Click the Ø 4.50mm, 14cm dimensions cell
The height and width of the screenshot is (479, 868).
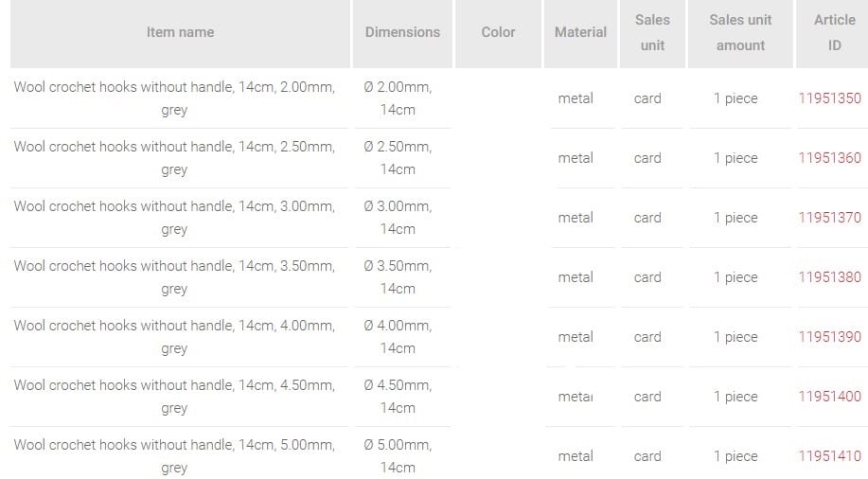[x=398, y=397]
